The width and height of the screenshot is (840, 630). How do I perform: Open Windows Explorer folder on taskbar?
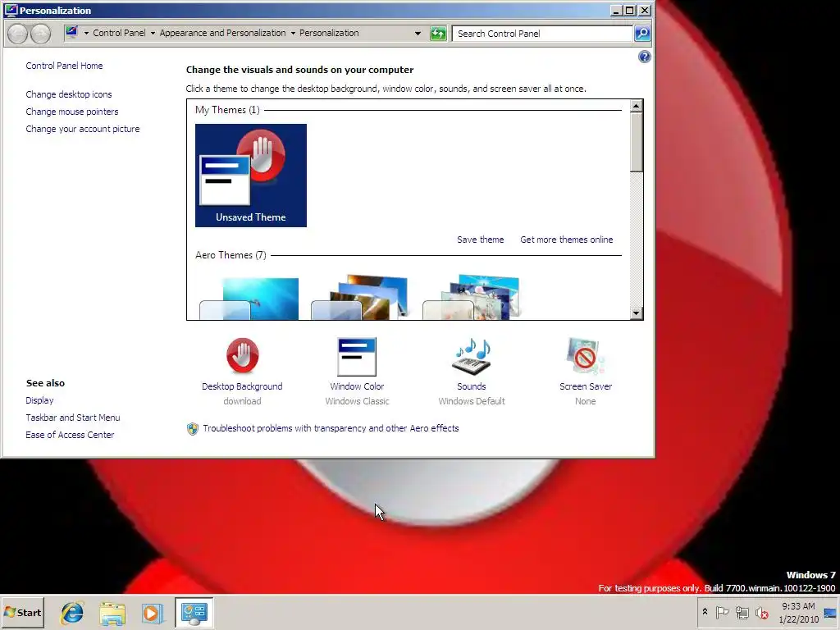point(112,613)
